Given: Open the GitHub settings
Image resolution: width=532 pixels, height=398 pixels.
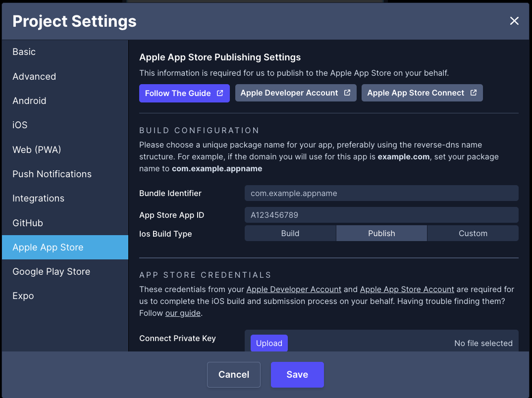Looking at the screenshot, I should pos(65,223).
